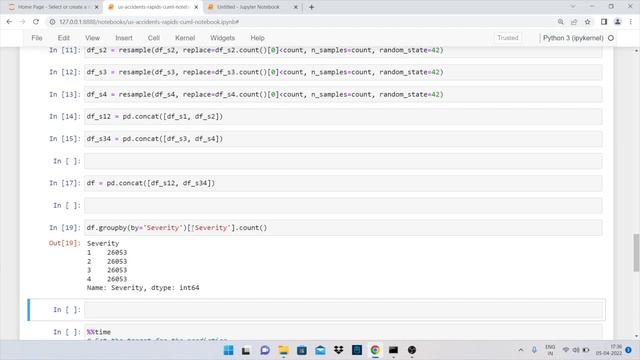Open the Chrome profile avatar
Screen dimensions: 640x360
[x=618, y=22]
